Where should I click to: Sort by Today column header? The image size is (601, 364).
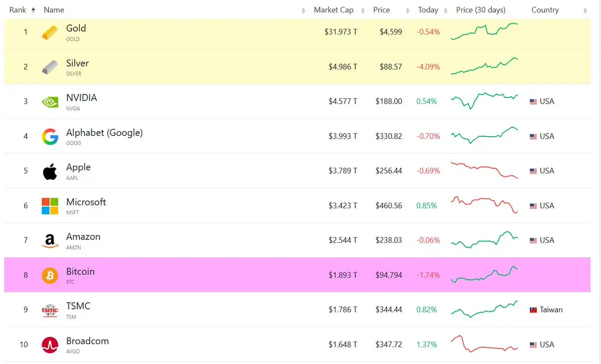[x=429, y=10]
